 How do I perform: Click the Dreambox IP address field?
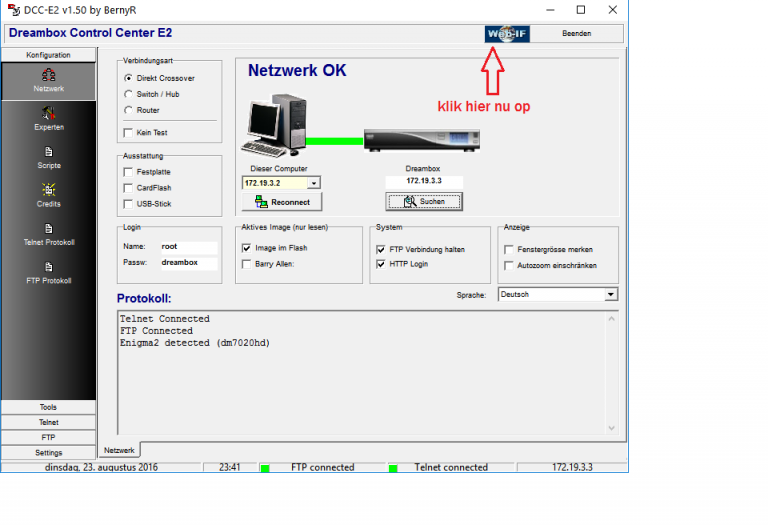[424, 182]
